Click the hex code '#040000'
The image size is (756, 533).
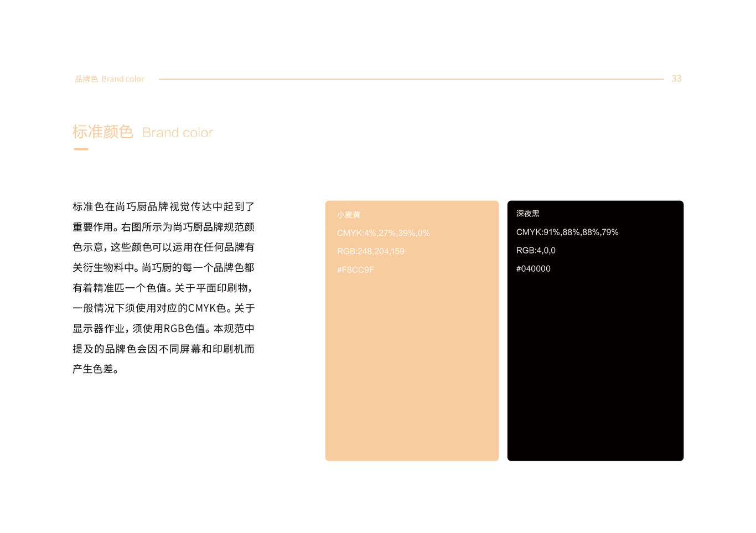(x=534, y=268)
